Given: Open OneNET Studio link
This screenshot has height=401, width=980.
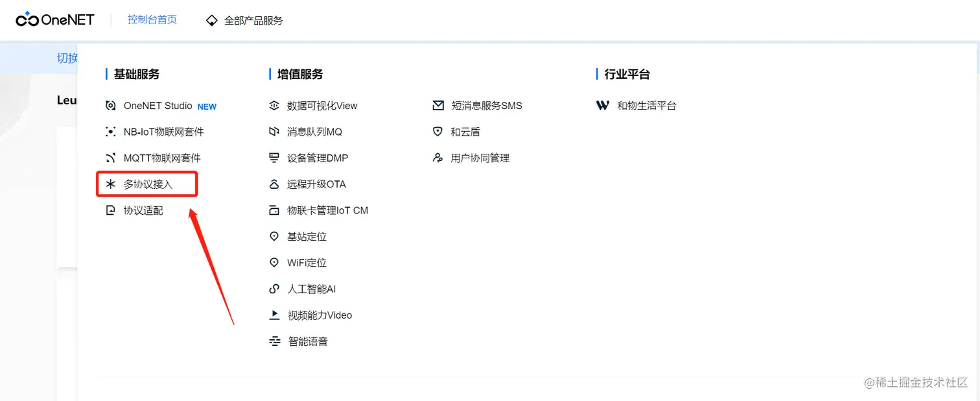Looking at the screenshot, I should click(x=158, y=106).
